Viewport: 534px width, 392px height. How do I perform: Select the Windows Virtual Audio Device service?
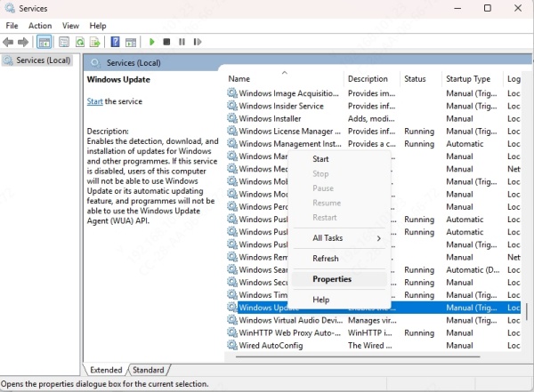coord(373,320)
